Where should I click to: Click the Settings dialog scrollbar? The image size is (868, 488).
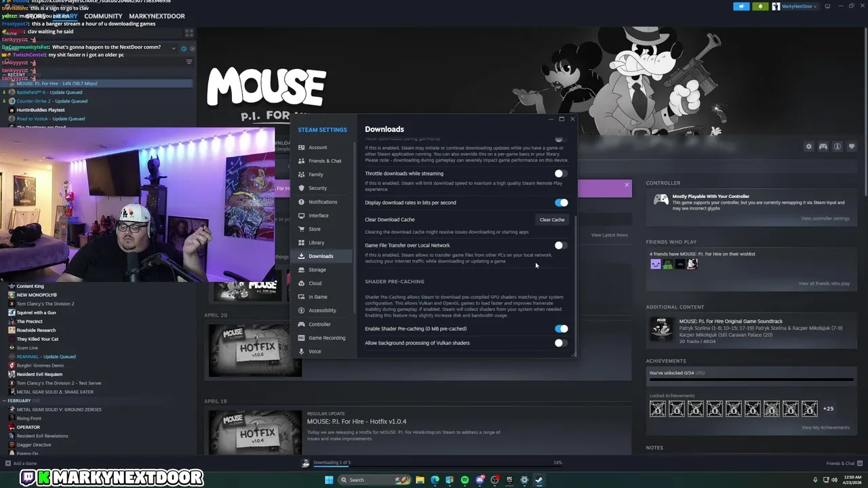(x=576, y=285)
